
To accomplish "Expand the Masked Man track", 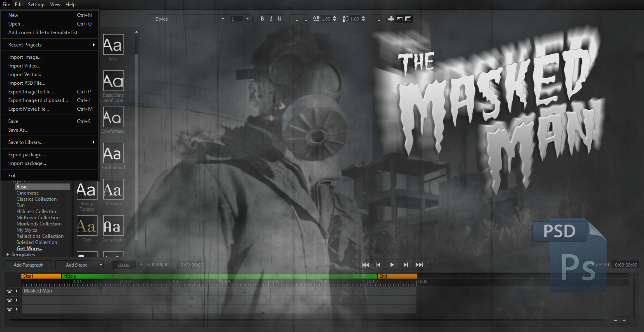I will pyautogui.click(x=17, y=291).
